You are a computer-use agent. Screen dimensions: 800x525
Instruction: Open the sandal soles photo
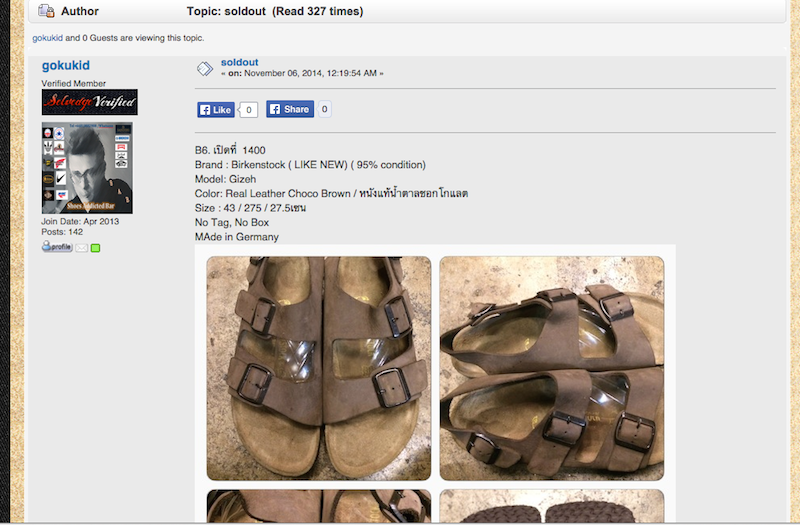pos(552,506)
